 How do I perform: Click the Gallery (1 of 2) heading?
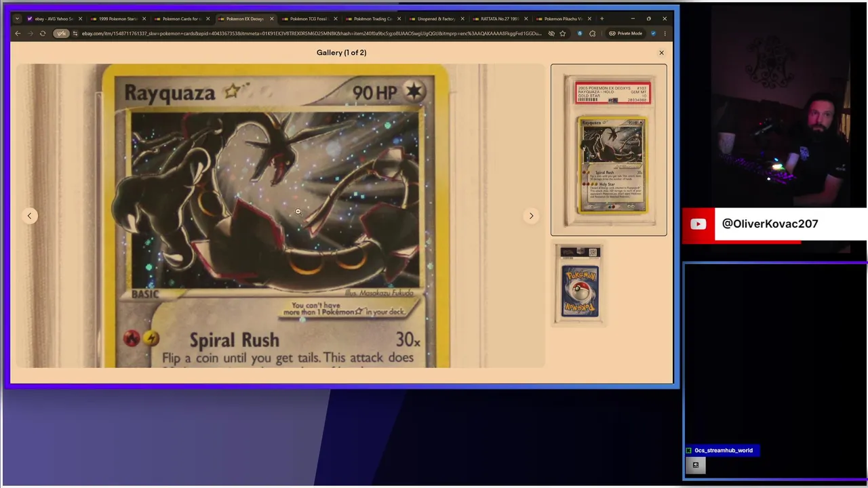point(341,52)
